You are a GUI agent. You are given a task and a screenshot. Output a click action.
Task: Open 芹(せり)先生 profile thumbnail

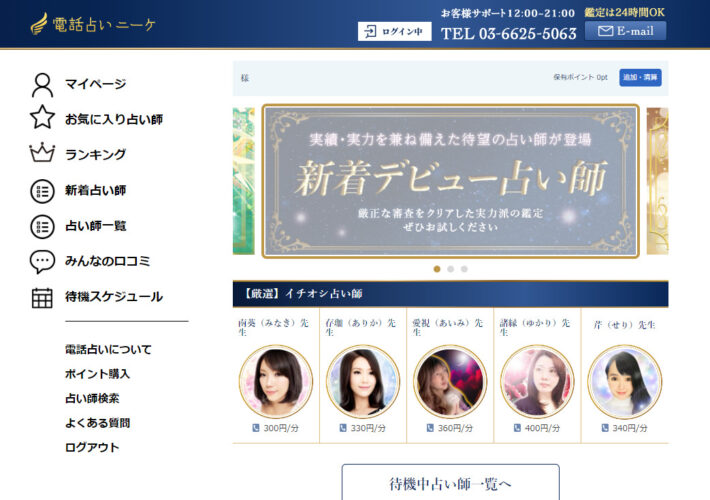click(624, 382)
